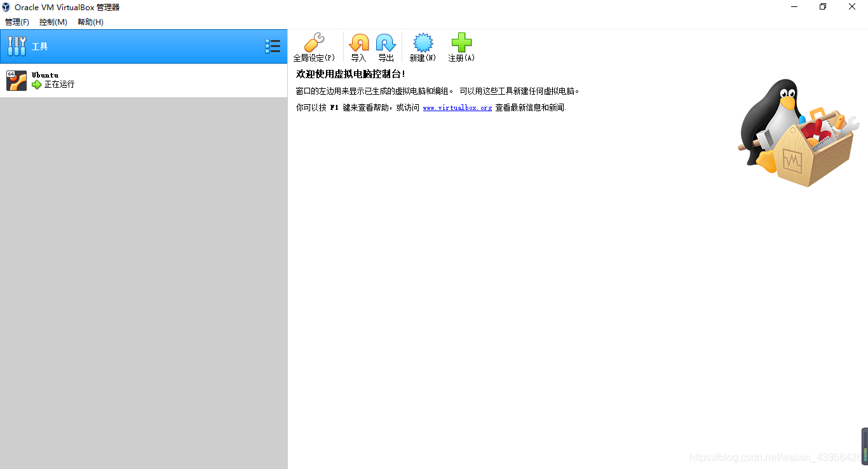The width and height of the screenshot is (868, 469).
Task: Click the welcome heading 欢迎使用虚拟电脑控制台!
Action: click(x=351, y=74)
